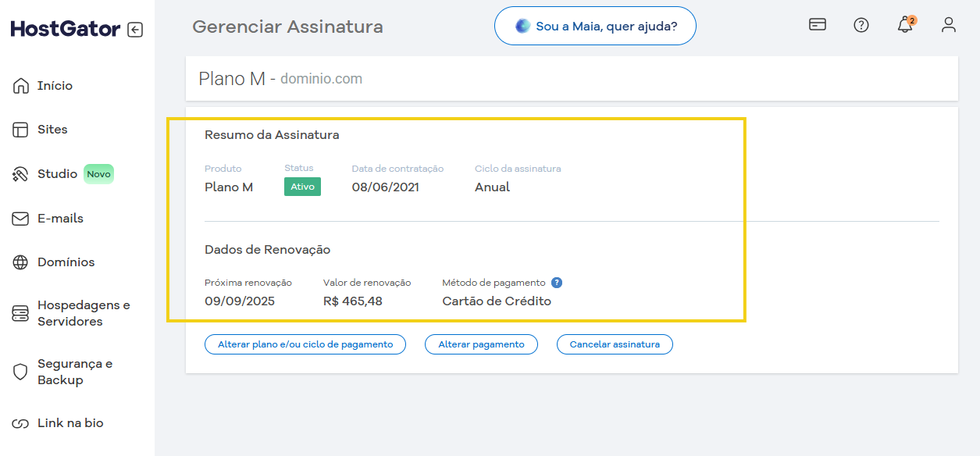Open Studio in the sidebar
Screen dimensions: 980x456
tap(57, 174)
